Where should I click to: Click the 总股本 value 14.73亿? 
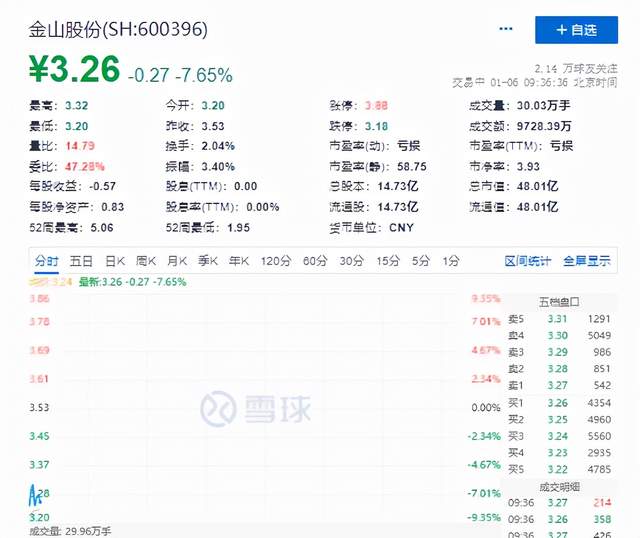tap(398, 187)
